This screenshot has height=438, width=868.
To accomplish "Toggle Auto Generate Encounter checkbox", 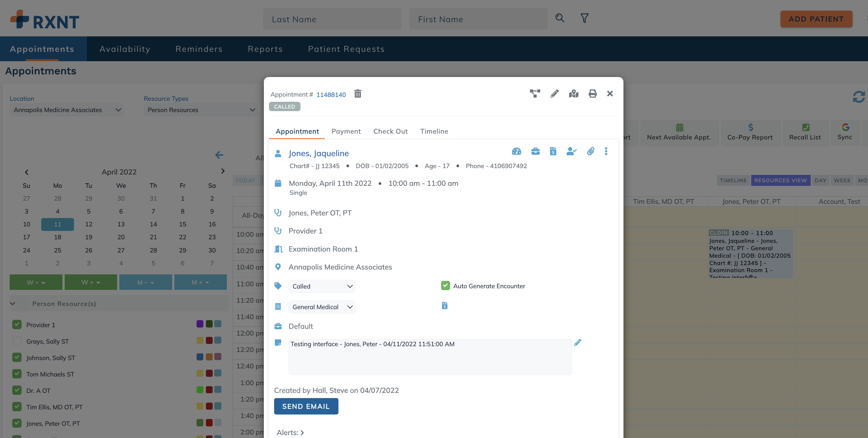I will pos(446,286).
